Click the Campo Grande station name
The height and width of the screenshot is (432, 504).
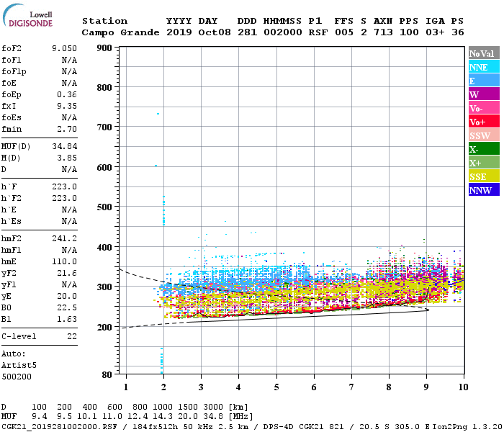coord(120,32)
